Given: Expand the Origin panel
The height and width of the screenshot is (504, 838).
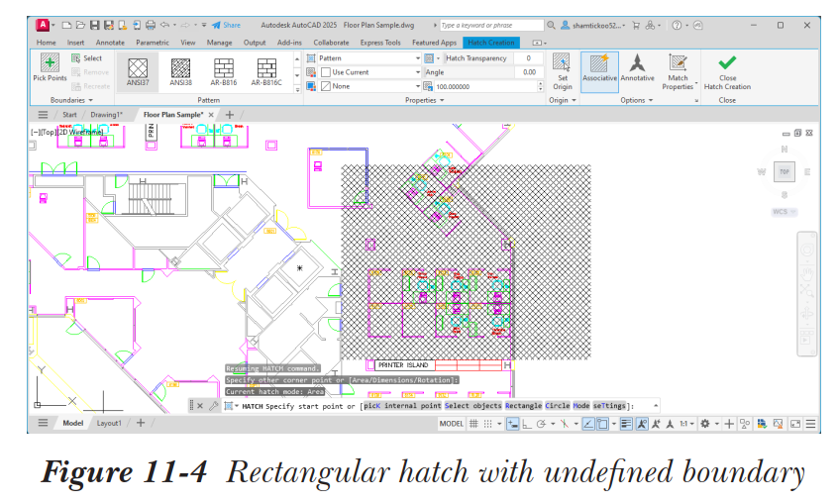Looking at the screenshot, I should tap(563, 100).
